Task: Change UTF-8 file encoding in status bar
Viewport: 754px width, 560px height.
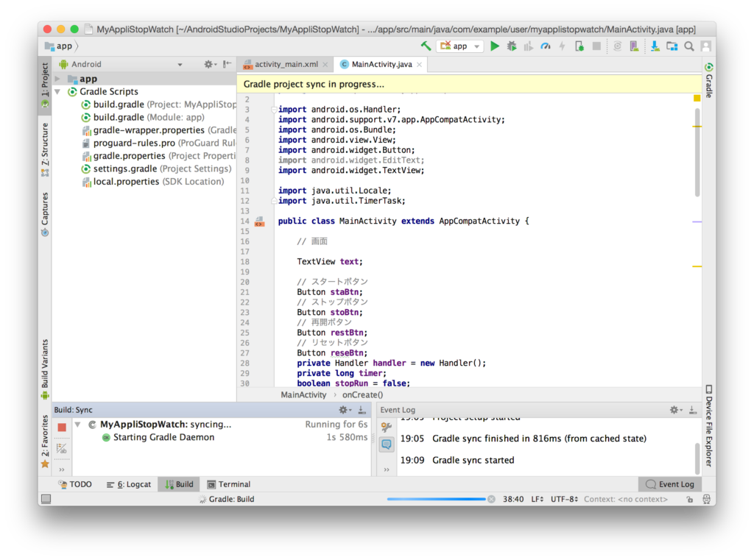Action: tap(564, 499)
